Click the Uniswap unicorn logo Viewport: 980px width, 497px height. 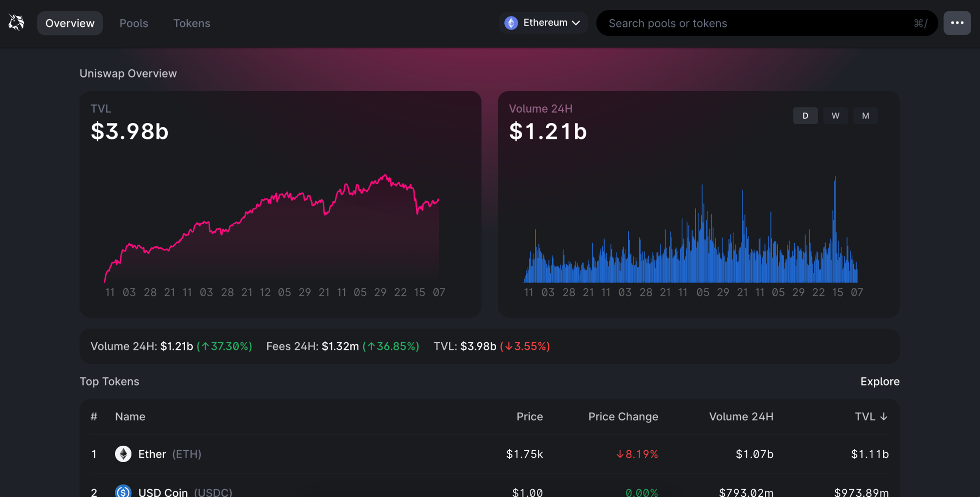[16, 23]
